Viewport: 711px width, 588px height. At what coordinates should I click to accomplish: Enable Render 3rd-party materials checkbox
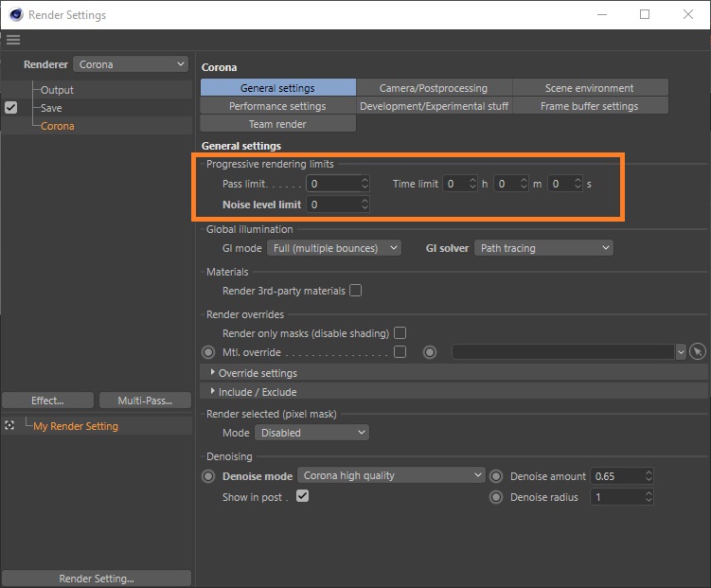pyautogui.click(x=356, y=291)
